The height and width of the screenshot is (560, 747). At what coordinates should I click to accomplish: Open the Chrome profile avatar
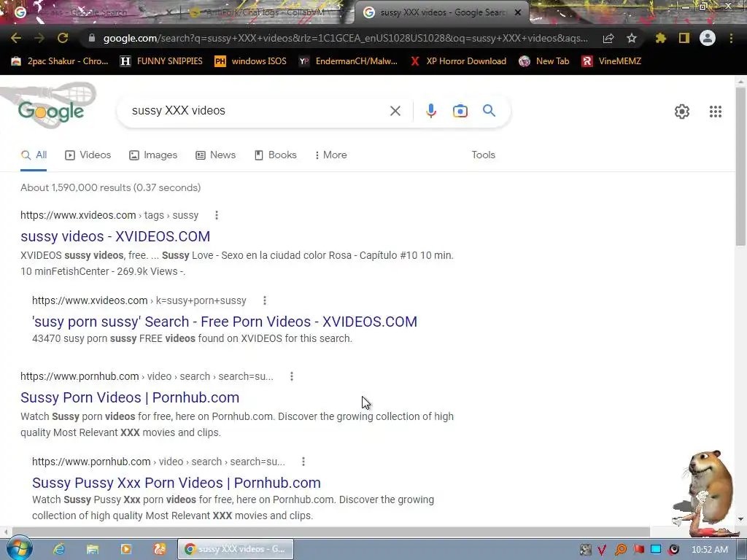pyautogui.click(x=708, y=38)
